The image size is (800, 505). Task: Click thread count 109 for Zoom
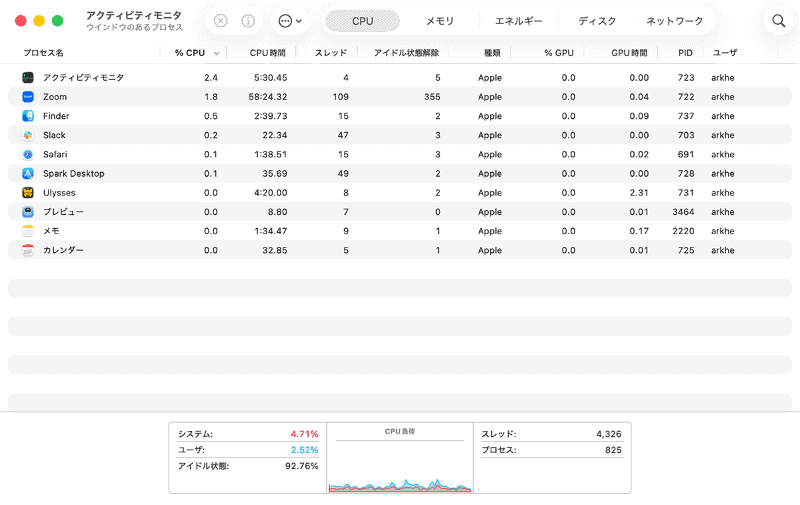coord(340,97)
